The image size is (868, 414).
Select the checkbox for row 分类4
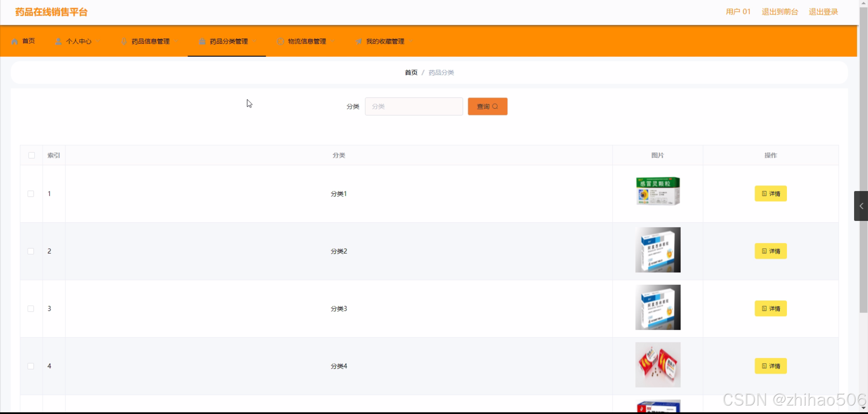tap(31, 366)
